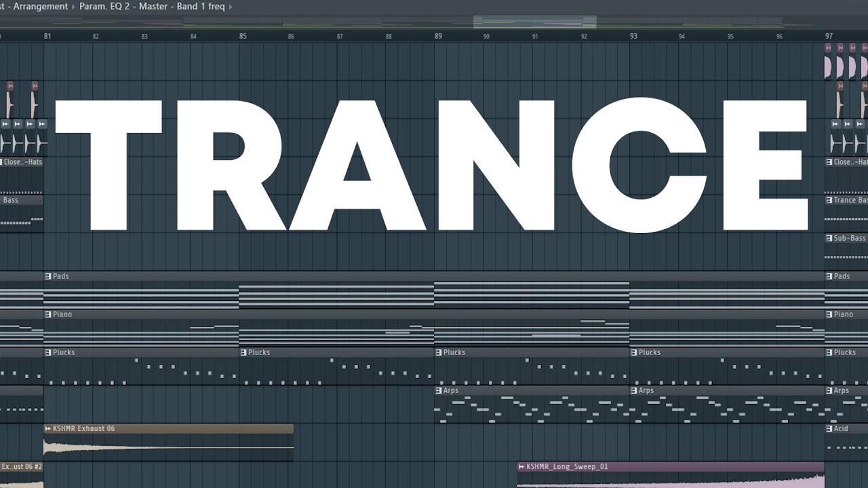Image resolution: width=868 pixels, height=488 pixels.
Task: Open the Acid clip menu icon
Action: click(829, 428)
